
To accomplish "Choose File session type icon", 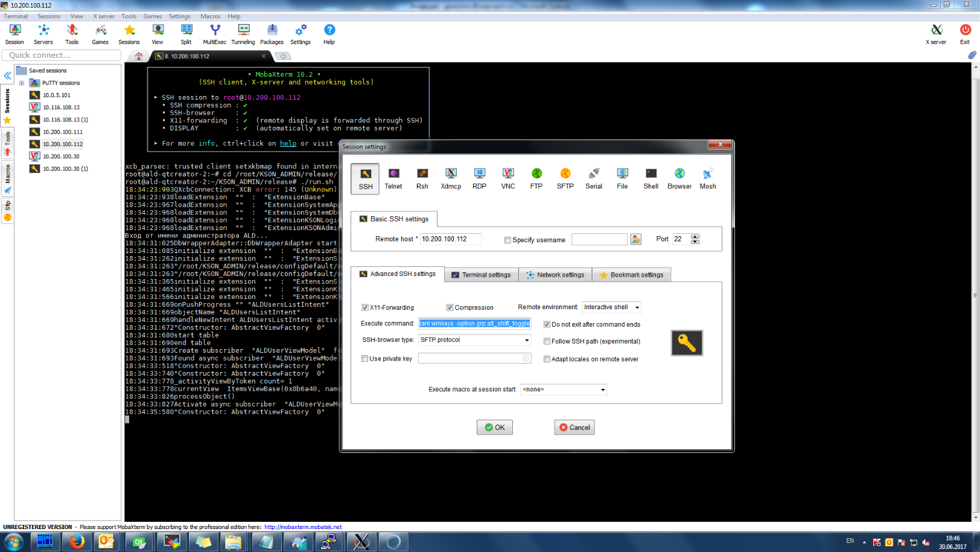I will pos(622,179).
